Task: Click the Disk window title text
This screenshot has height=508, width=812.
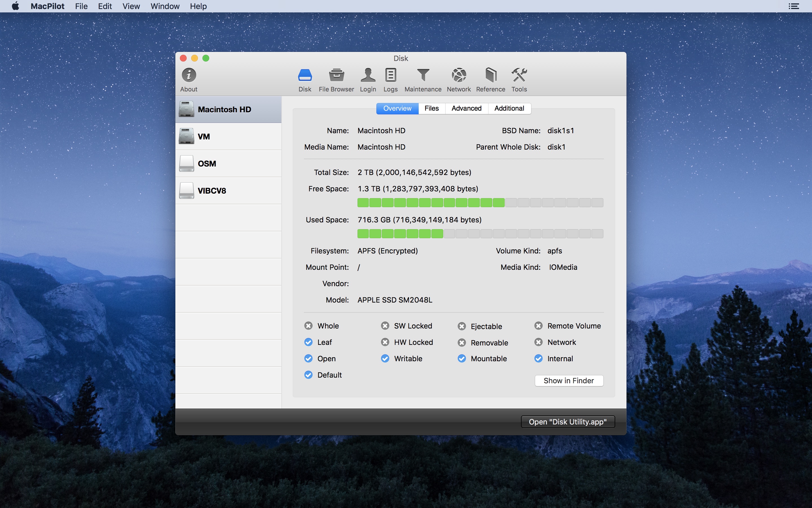Action: [401, 58]
